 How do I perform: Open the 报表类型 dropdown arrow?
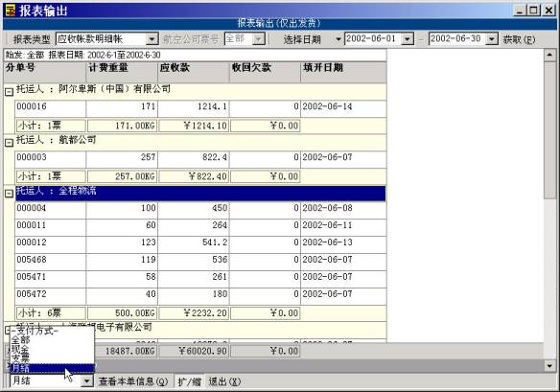(152, 38)
